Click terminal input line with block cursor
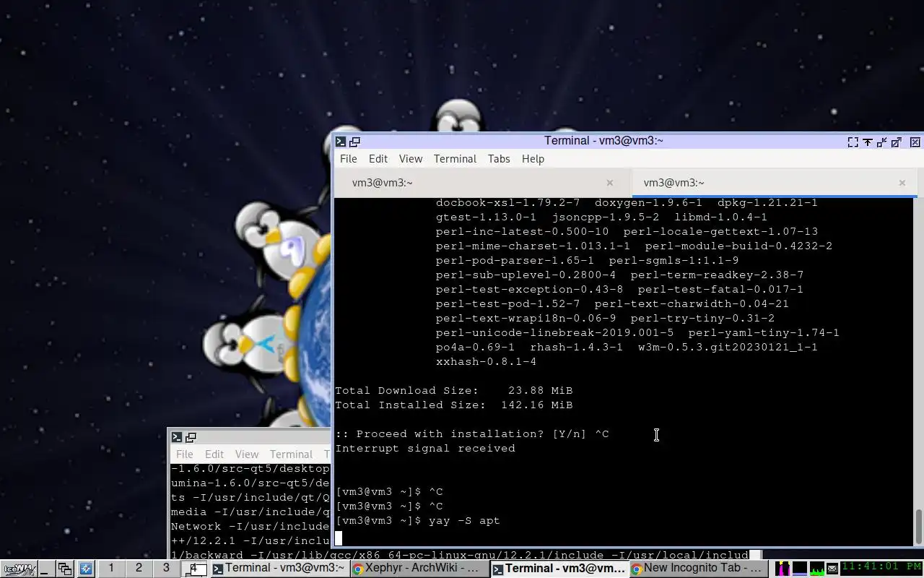 [x=624, y=538]
